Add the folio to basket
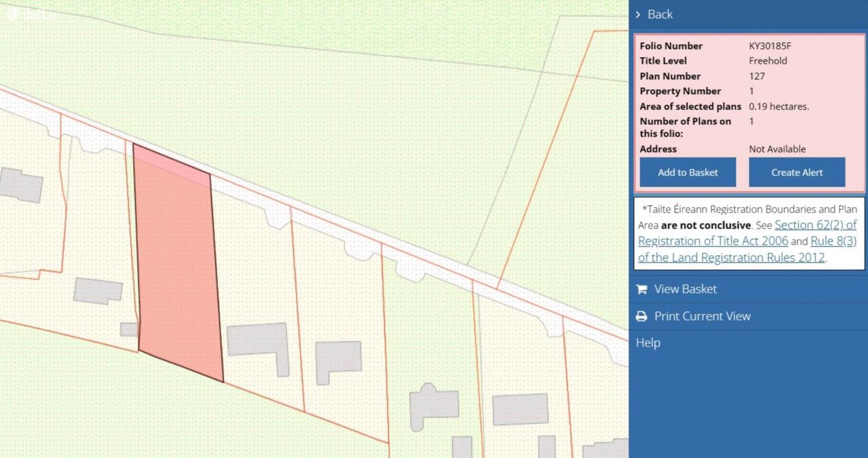868x458 pixels. 688,172
